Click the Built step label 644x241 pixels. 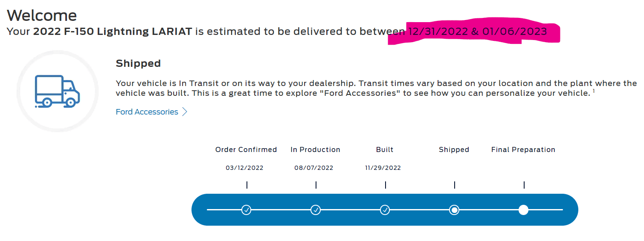[385, 150]
